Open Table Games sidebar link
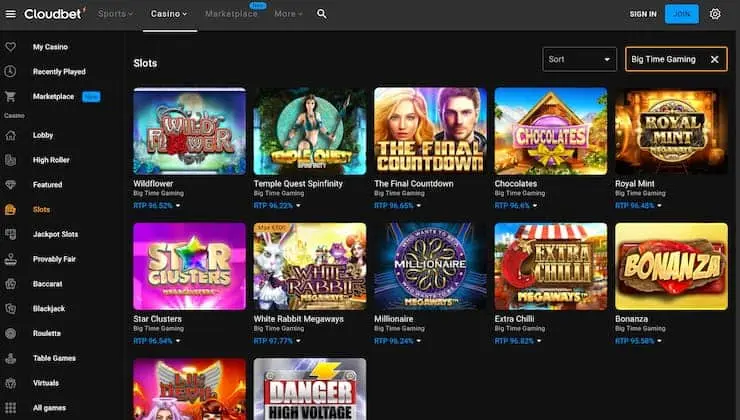The width and height of the screenshot is (740, 420). click(54, 358)
